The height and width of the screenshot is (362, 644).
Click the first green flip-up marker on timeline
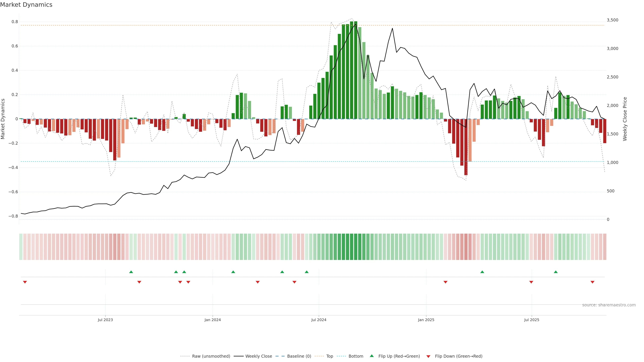(131, 272)
